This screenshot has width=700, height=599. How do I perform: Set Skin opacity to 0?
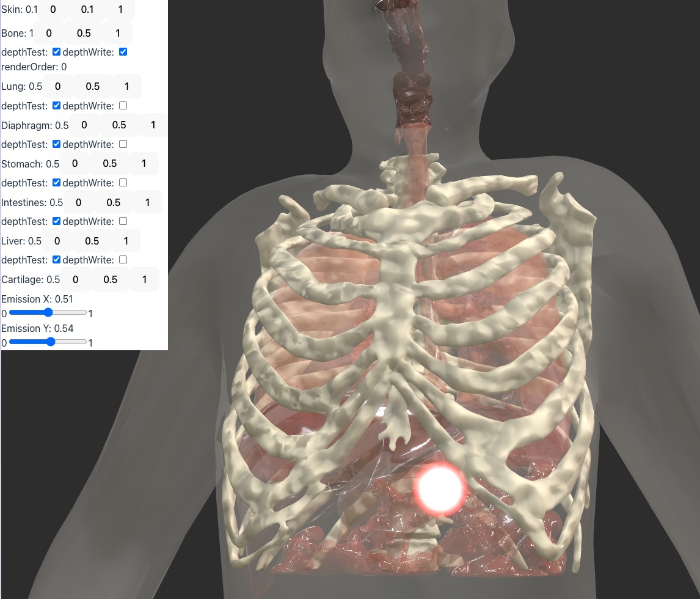[x=53, y=9]
